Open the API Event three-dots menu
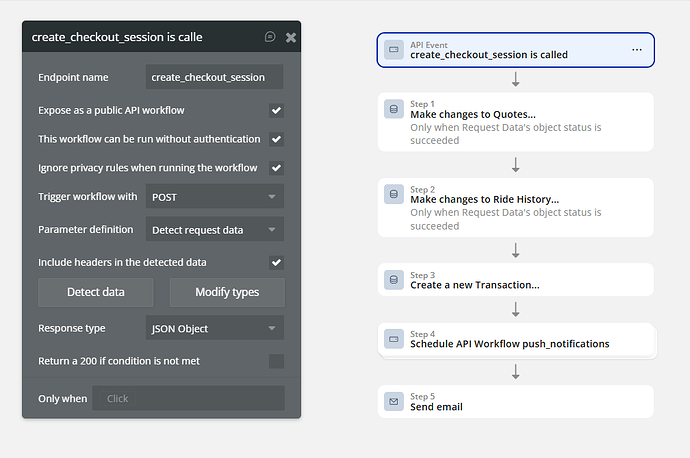This screenshot has width=690, height=458. point(637,49)
